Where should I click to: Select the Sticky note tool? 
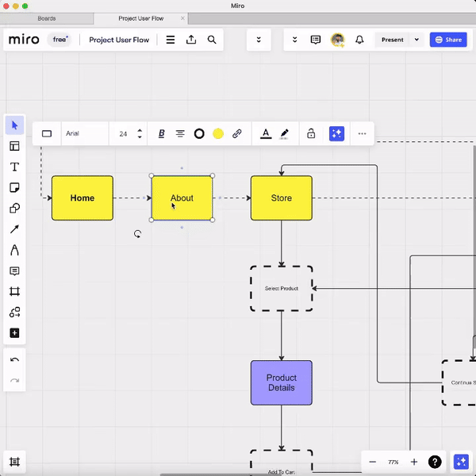click(14, 188)
